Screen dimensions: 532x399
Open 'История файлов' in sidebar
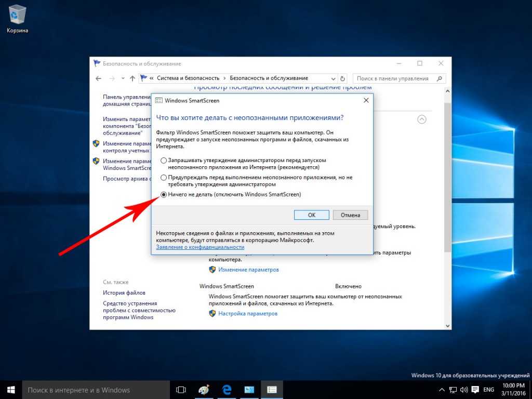[124, 292]
